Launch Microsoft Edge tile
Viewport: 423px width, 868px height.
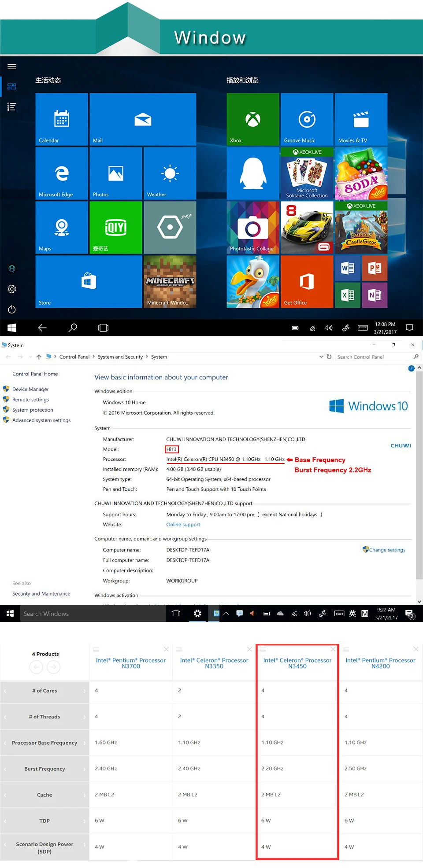(x=62, y=173)
